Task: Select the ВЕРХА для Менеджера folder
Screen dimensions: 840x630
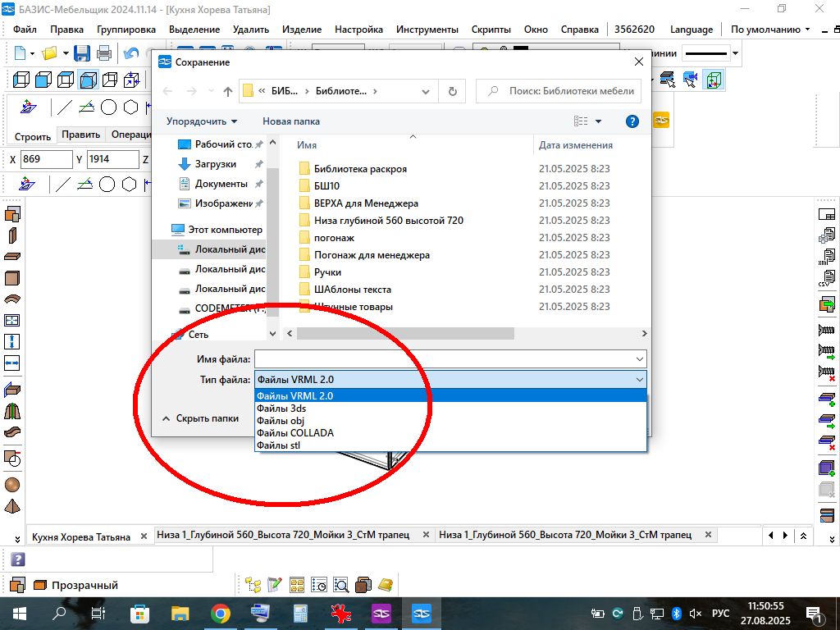Action: pos(366,203)
